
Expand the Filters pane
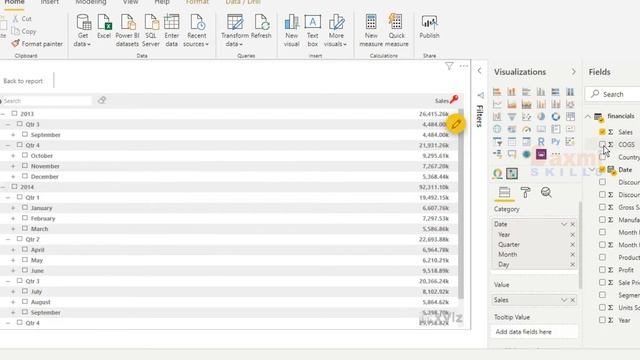tap(480, 71)
